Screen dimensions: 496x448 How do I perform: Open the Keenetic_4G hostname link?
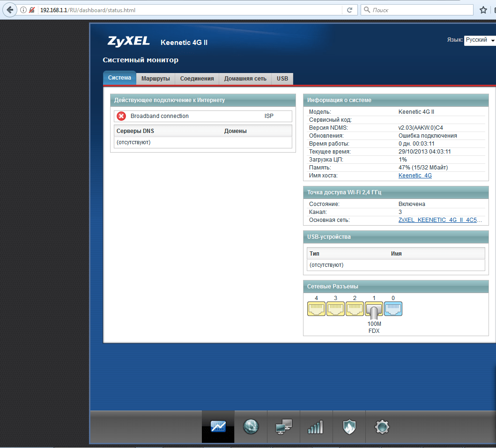[415, 176]
